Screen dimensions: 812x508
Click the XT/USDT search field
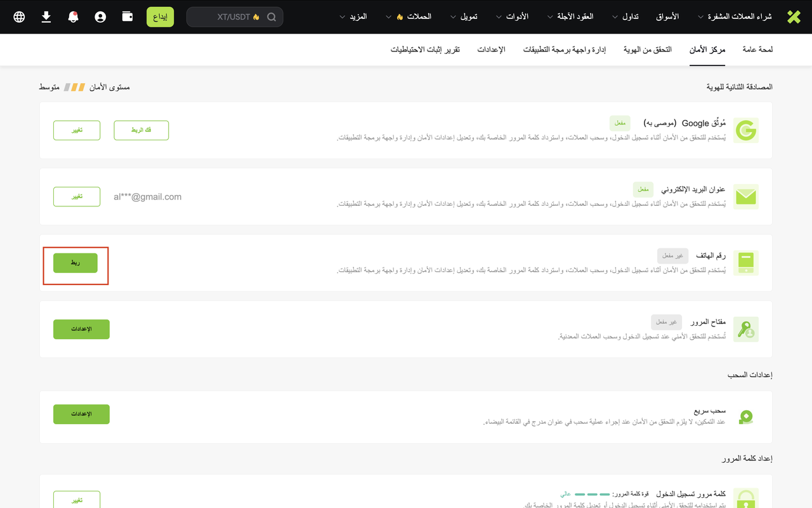tap(235, 17)
